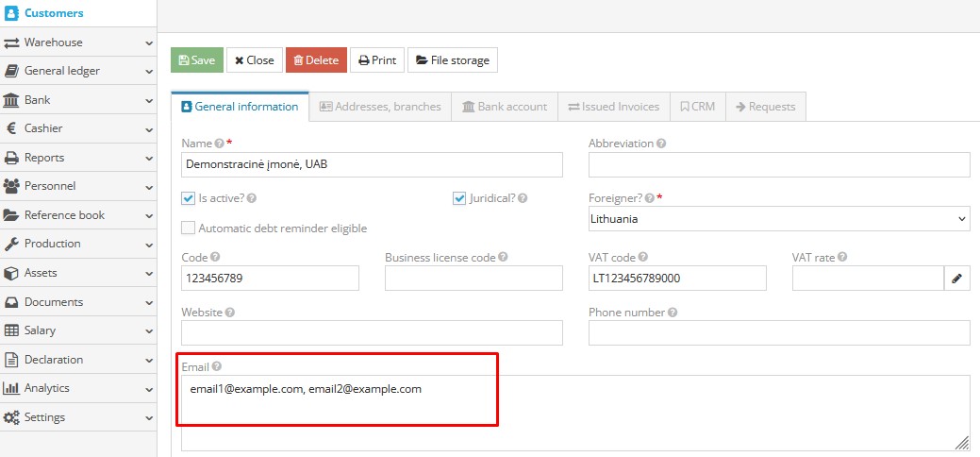The height and width of the screenshot is (457, 980).
Task: Click the help icon next to VAT code
Action: pos(641,257)
